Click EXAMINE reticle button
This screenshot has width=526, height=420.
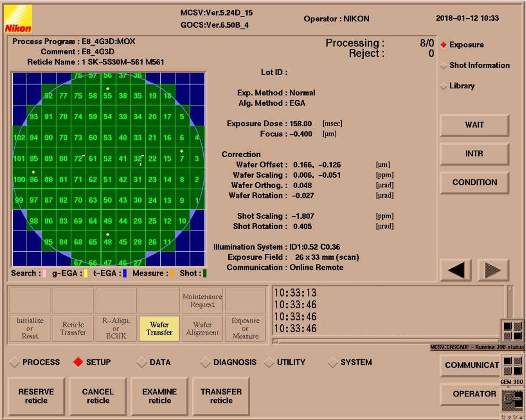pyautogui.click(x=159, y=396)
